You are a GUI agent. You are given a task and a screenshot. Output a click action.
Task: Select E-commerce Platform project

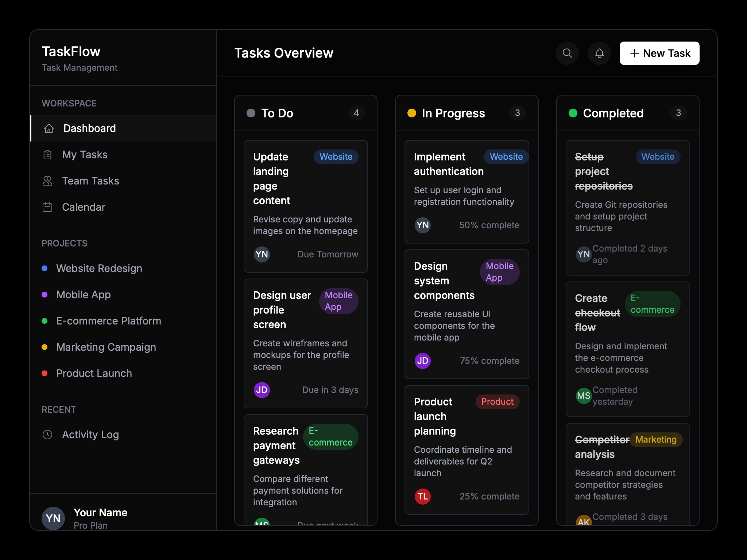tap(123, 321)
